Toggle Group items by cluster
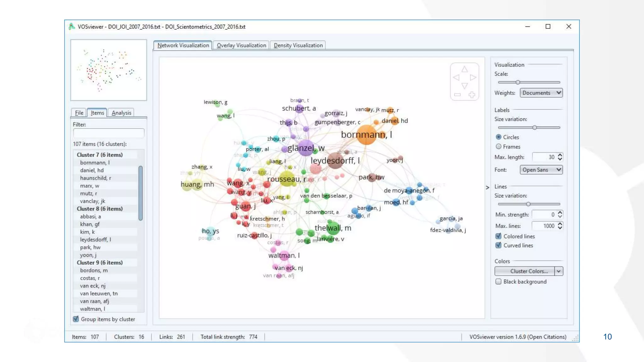 click(x=76, y=319)
